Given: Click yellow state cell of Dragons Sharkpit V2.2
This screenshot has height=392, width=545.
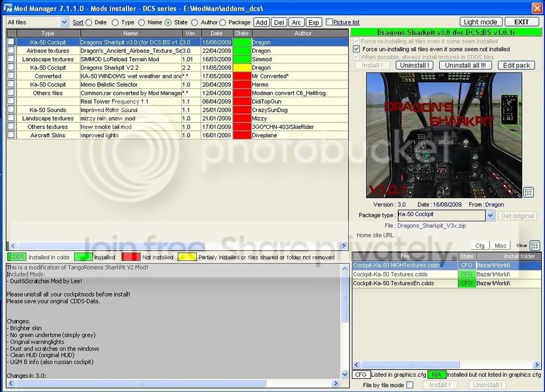Looking at the screenshot, I should tap(242, 68).
